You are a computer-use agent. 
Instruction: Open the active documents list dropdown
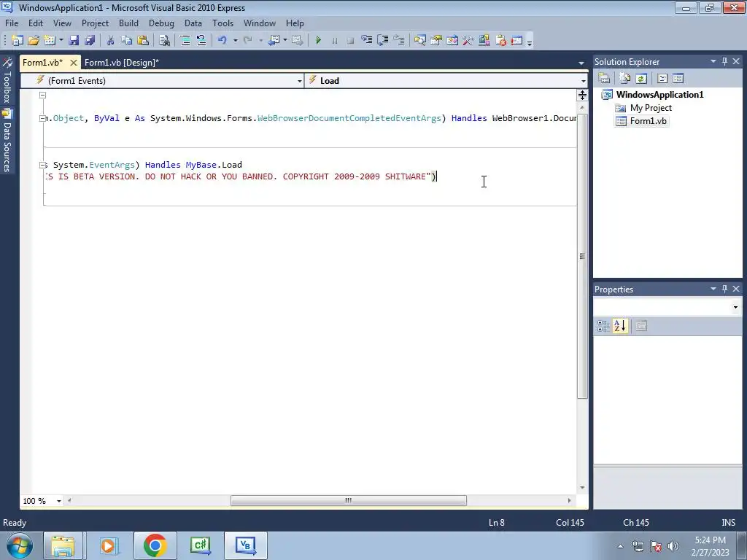pyautogui.click(x=581, y=63)
